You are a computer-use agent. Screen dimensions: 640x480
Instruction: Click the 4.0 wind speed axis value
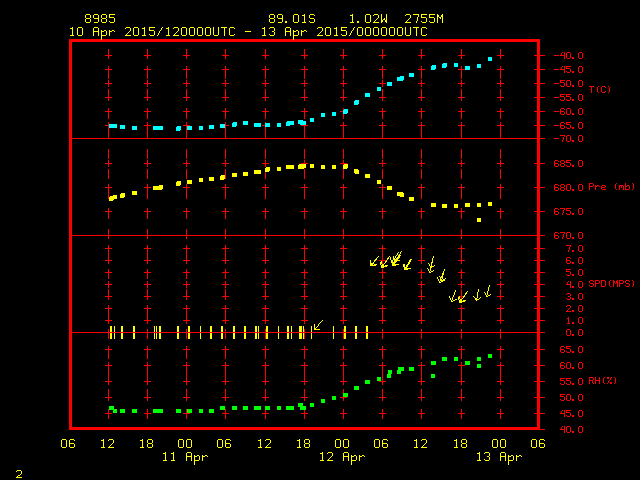click(574, 285)
